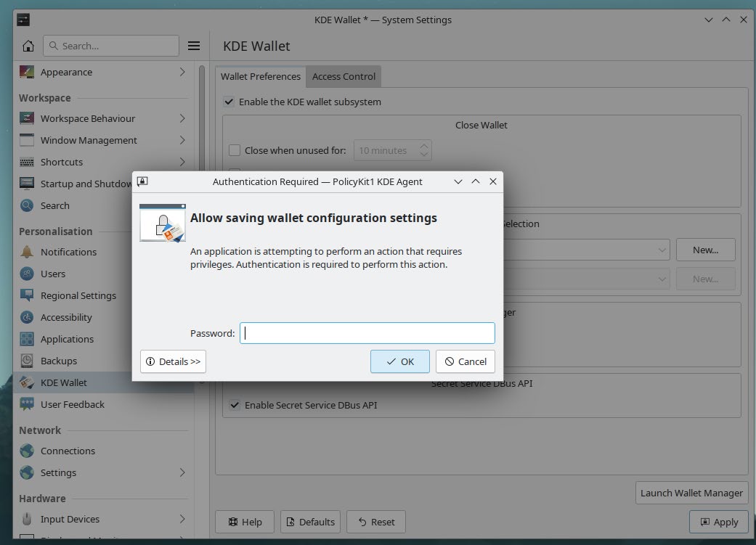Click the wallet padlock image in dialog
This screenshot has width=756, height=545.
[163, 223]
